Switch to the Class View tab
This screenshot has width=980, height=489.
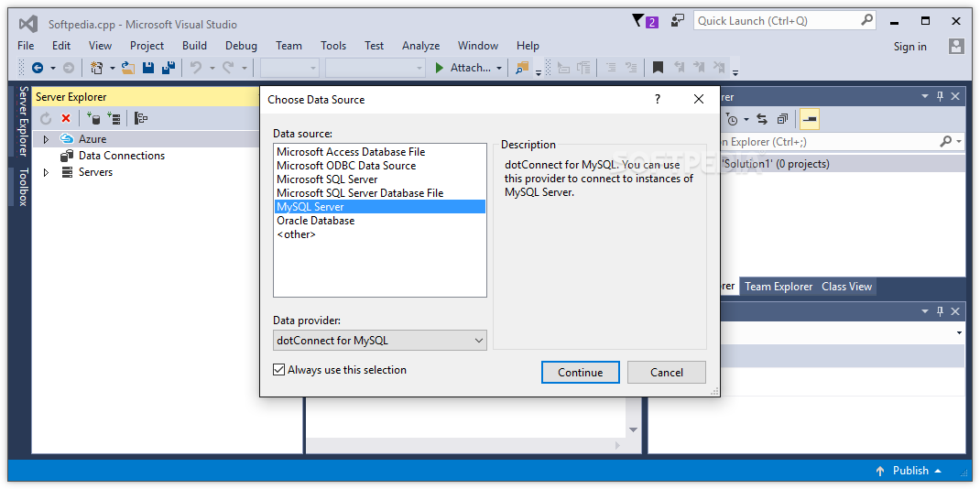[x=846, y=287]
